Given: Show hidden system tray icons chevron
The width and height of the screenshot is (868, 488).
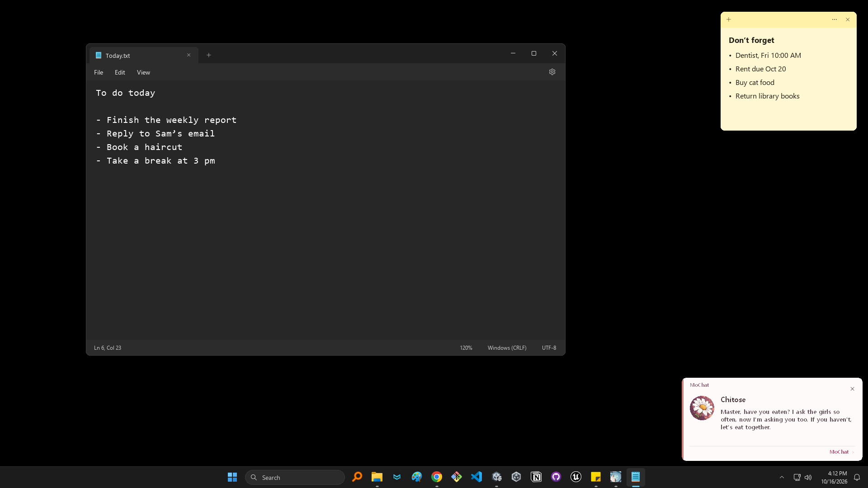Looking at the screenshot, I should (x=782, y=477).
